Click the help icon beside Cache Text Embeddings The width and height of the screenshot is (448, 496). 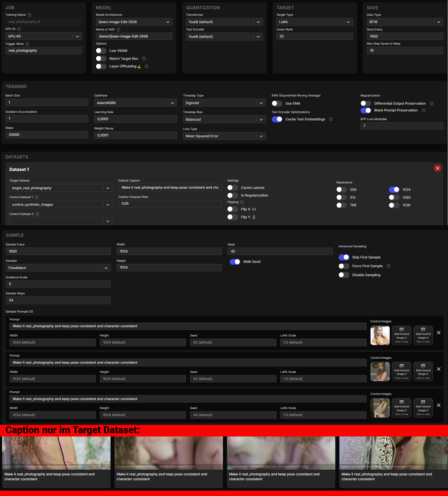pos(331,119)
